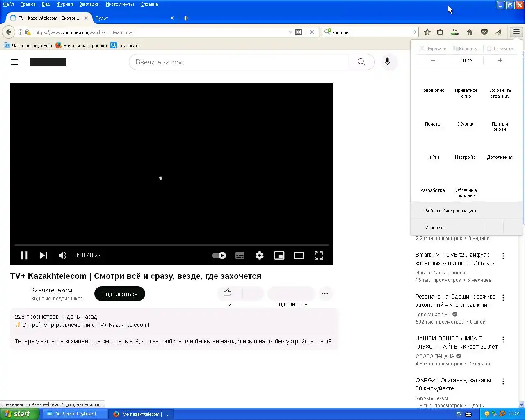This screenshot has width=525, height=420.
Task: Open the Журнал menu in the menu bar
Action: pos(64,4)
